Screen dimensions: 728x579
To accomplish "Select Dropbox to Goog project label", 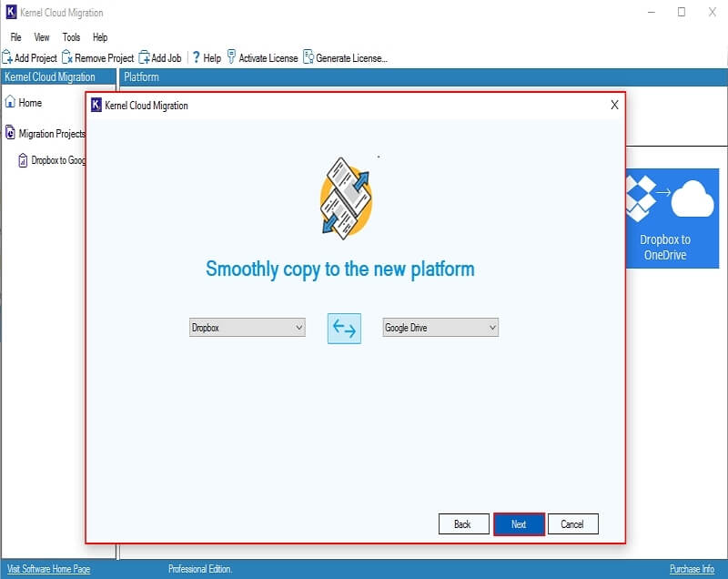I will coord(58,160).
